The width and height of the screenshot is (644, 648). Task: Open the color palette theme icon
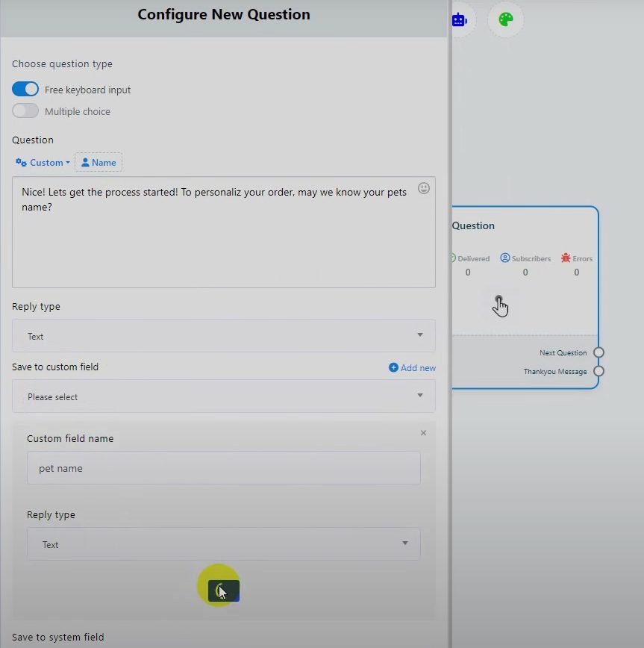pos(505,19)
